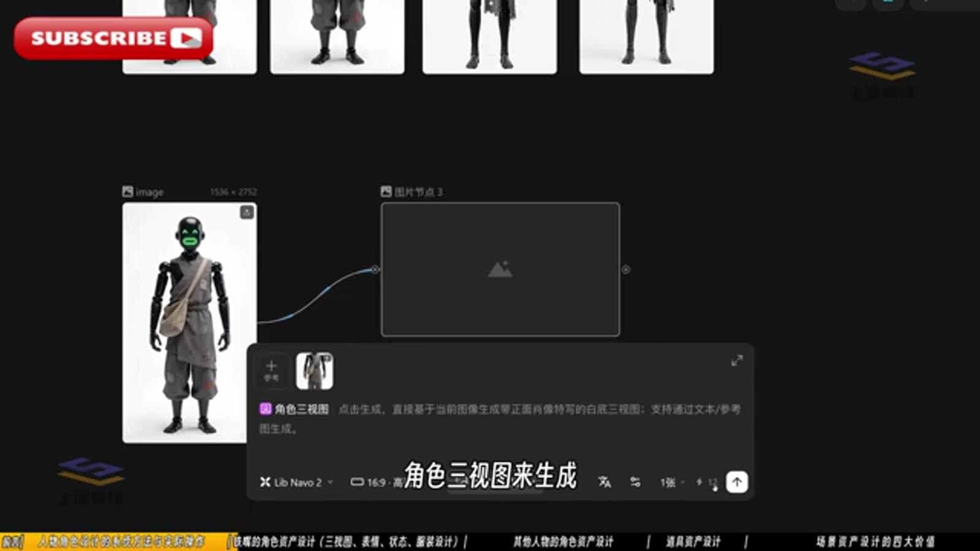Open the Lib Nano 2 model dropdown
The image size is (980, 551).
pyautogui.click(x=296, y=482)
